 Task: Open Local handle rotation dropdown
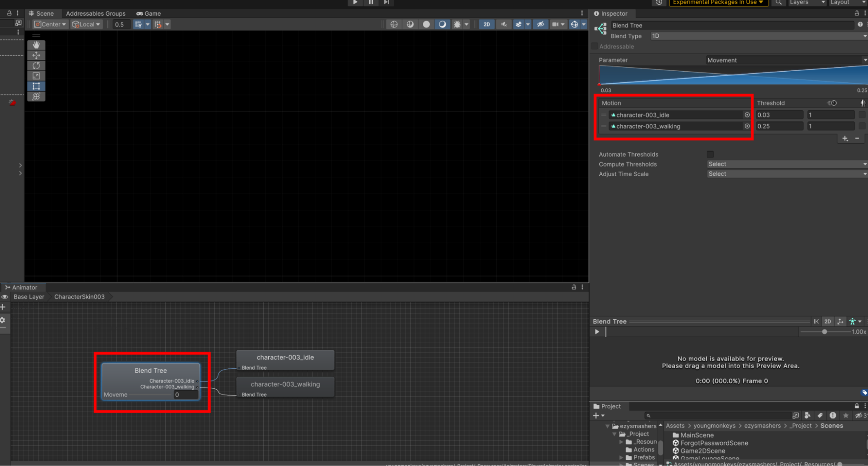[86, 24]
